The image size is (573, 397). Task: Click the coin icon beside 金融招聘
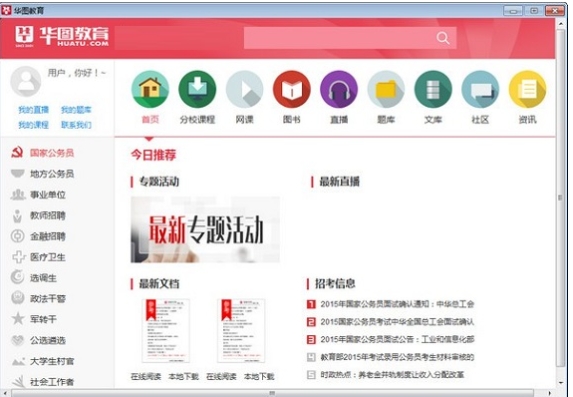click(17, 236)
